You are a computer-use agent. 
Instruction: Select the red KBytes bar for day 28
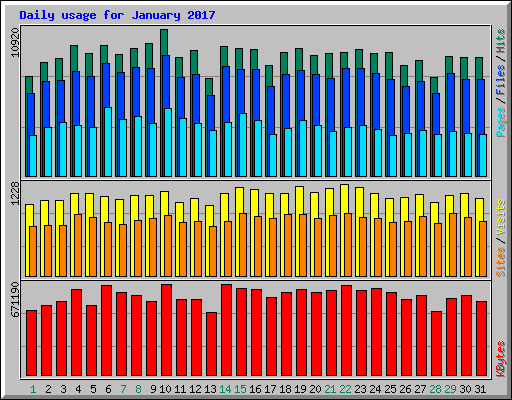pos(436,343)
